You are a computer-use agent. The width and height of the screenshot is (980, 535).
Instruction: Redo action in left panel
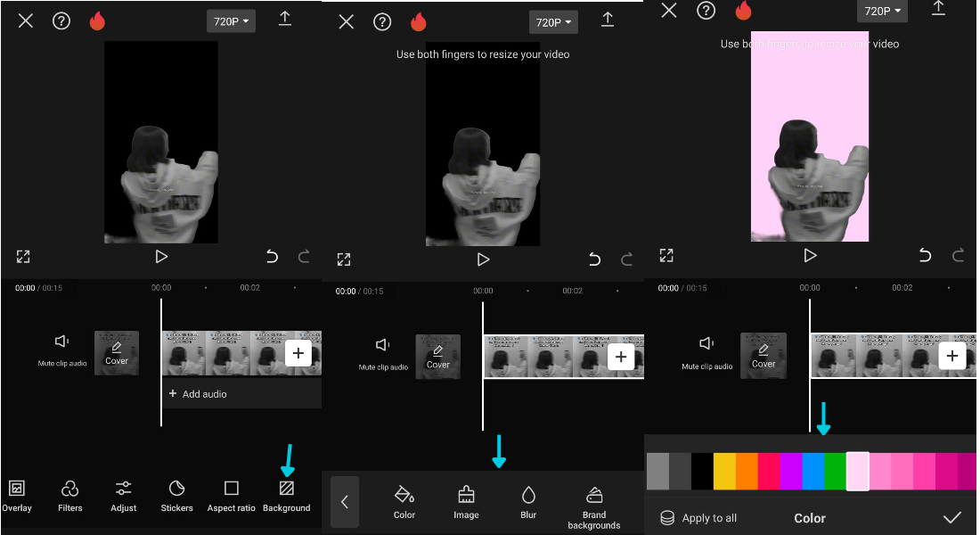click(x=304, y=257)
